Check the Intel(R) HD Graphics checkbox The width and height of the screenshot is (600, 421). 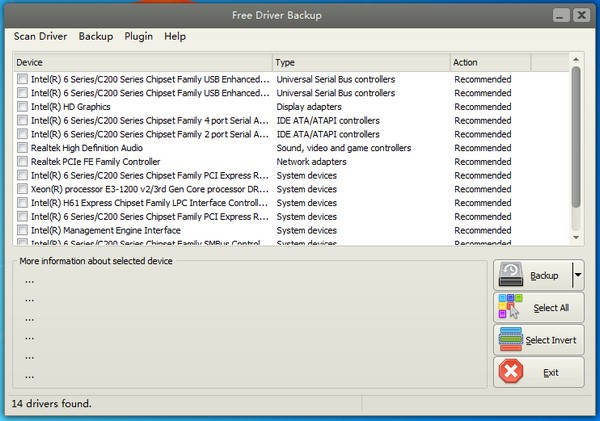pos(22,107)
